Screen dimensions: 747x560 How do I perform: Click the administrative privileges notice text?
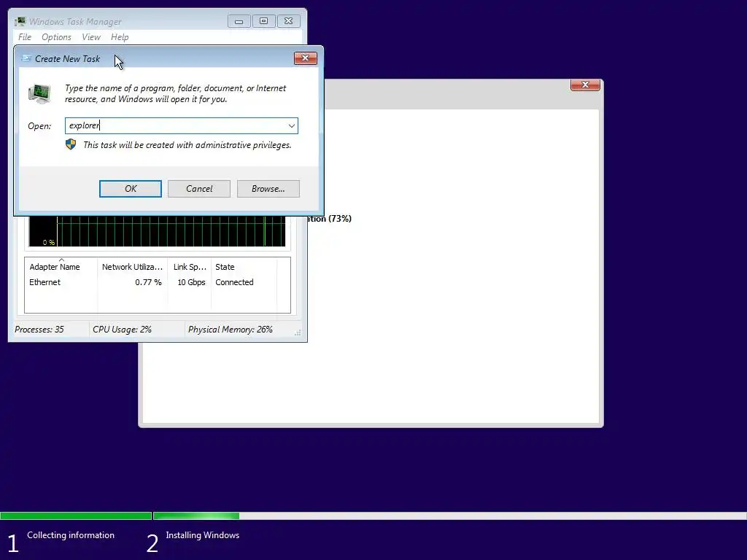pos(187,145)
